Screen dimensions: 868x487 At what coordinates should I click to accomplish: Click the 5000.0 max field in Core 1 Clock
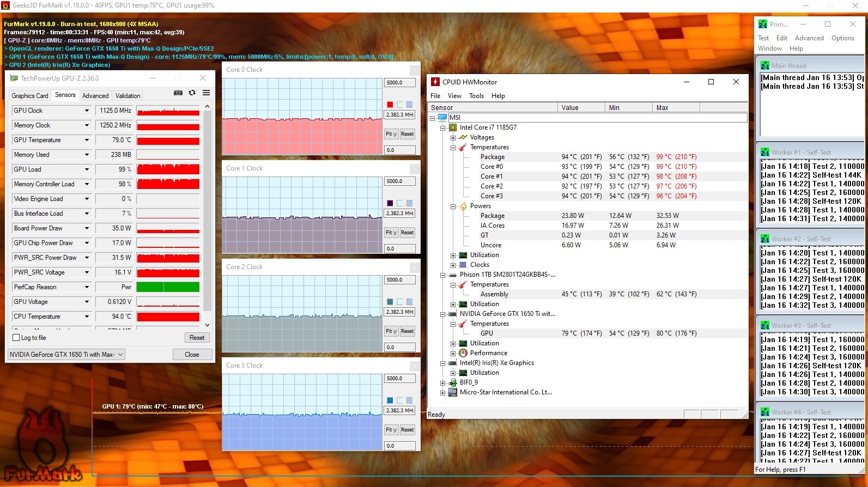tap(399, 181)
